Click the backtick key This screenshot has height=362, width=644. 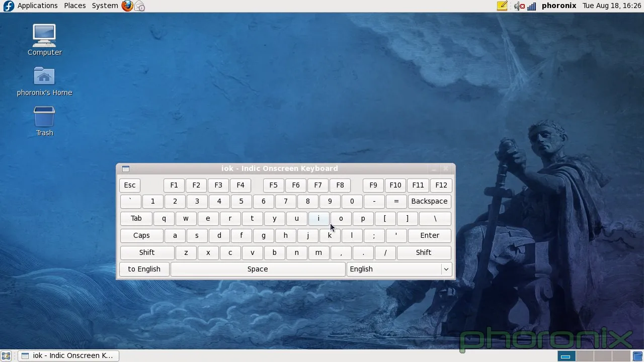131,201
